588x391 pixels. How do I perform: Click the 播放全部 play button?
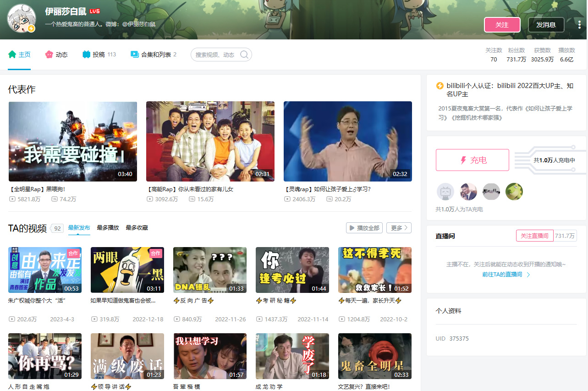point(364,228)
